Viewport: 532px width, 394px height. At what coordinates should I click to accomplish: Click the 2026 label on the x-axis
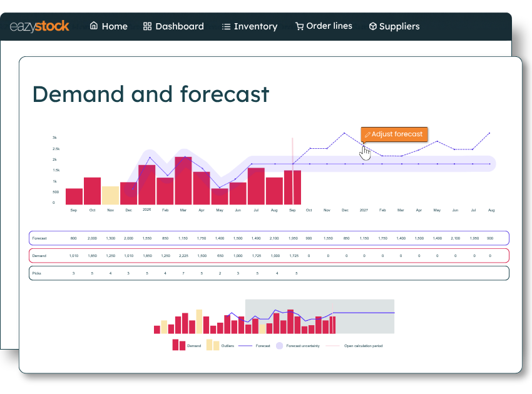[146, 210]
